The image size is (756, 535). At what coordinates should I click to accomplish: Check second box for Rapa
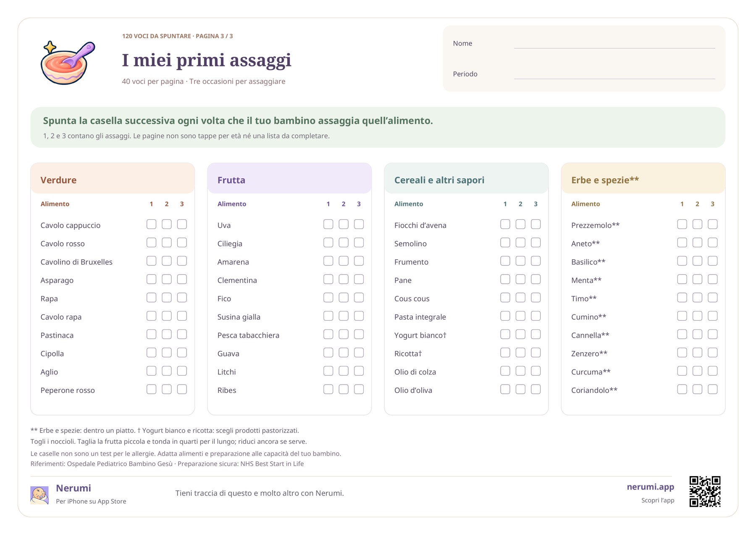[x=167, y=298]
